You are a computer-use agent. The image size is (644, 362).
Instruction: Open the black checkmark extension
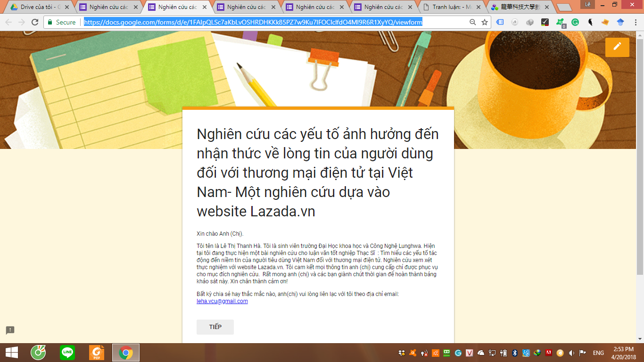click(x=545, y=22)
